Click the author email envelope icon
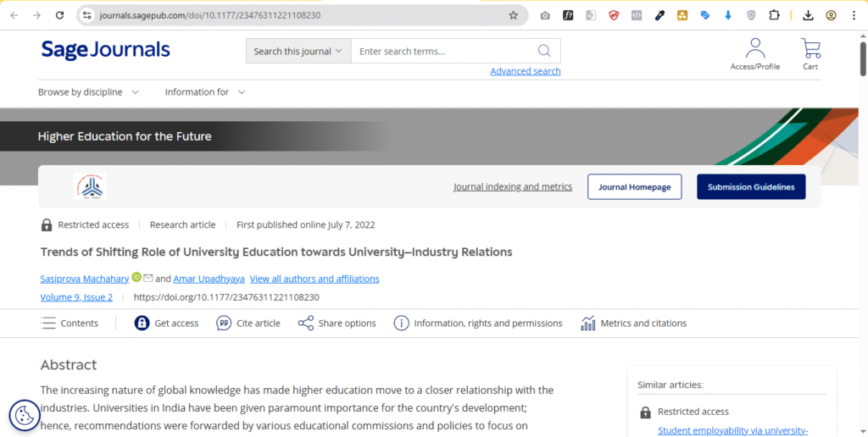This screenshot has height=437, width=868. 148,278
